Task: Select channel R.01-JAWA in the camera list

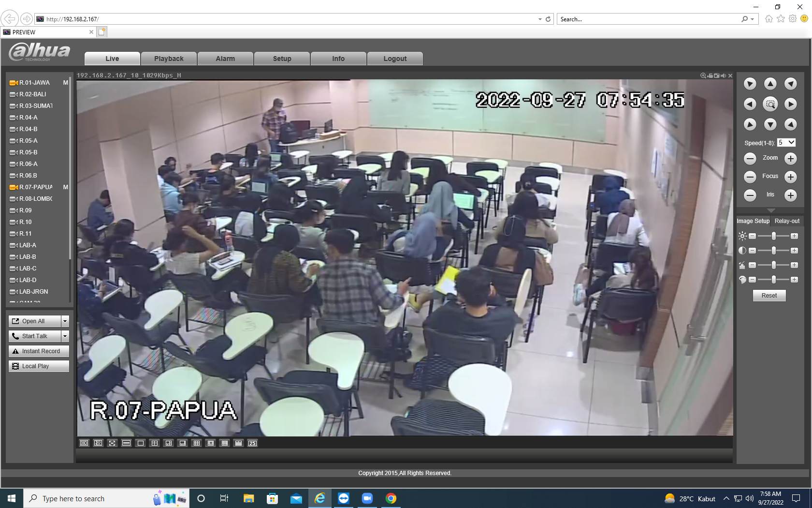Action: [x=34, y=83]
